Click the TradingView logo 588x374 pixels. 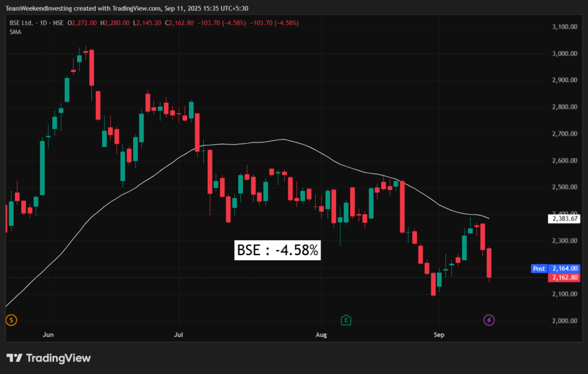pos(49,358)
